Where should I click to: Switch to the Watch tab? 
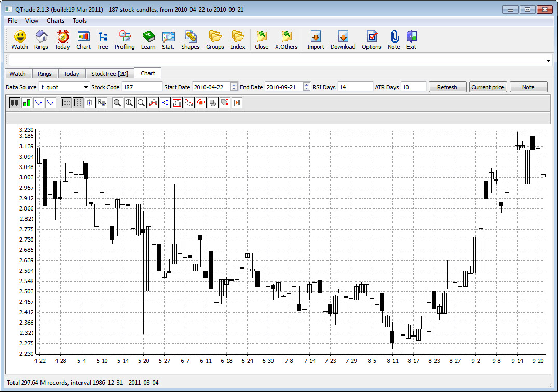tap(18, 74)
